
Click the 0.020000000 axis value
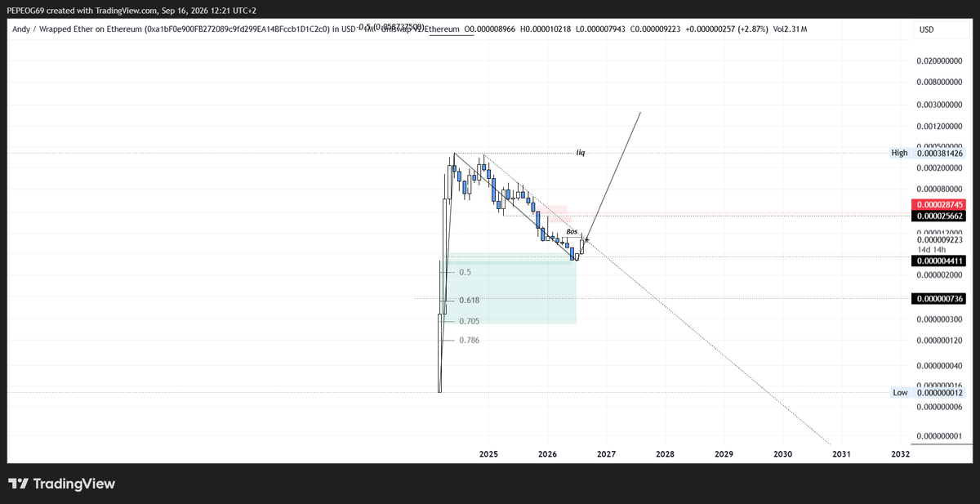point(940,61)
